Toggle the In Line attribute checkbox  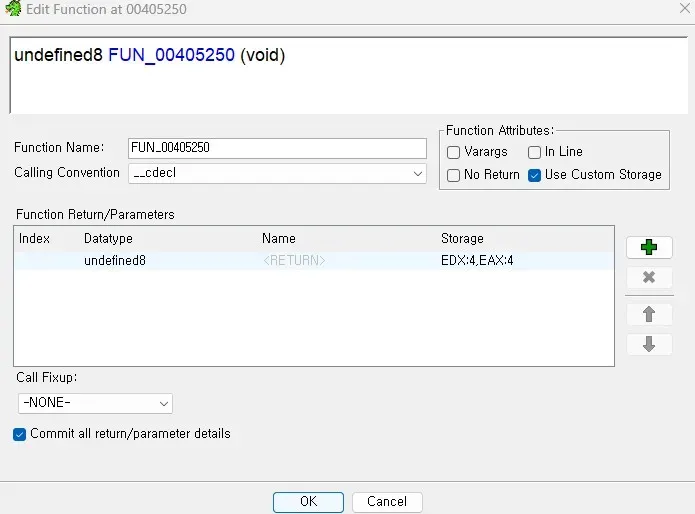(535, 152)
